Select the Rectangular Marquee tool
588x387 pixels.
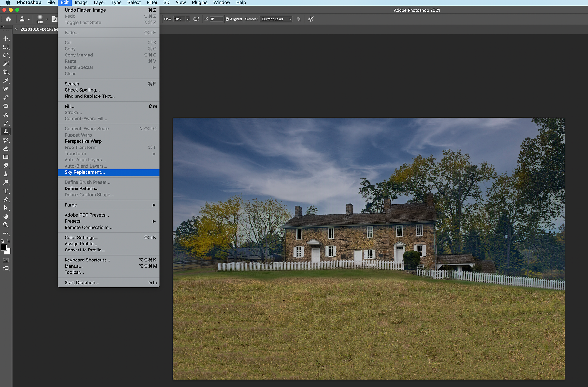tap(6, 47)
